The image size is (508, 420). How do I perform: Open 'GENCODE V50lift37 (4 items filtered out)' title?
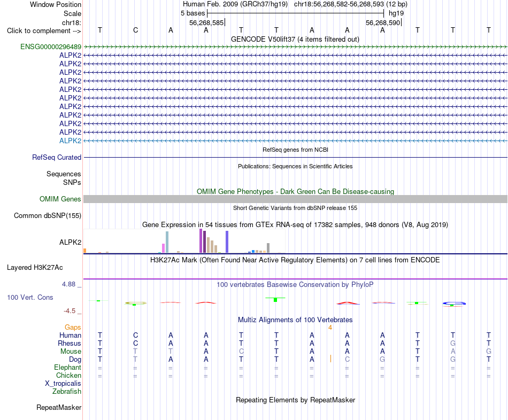click(x=295, y=40)
